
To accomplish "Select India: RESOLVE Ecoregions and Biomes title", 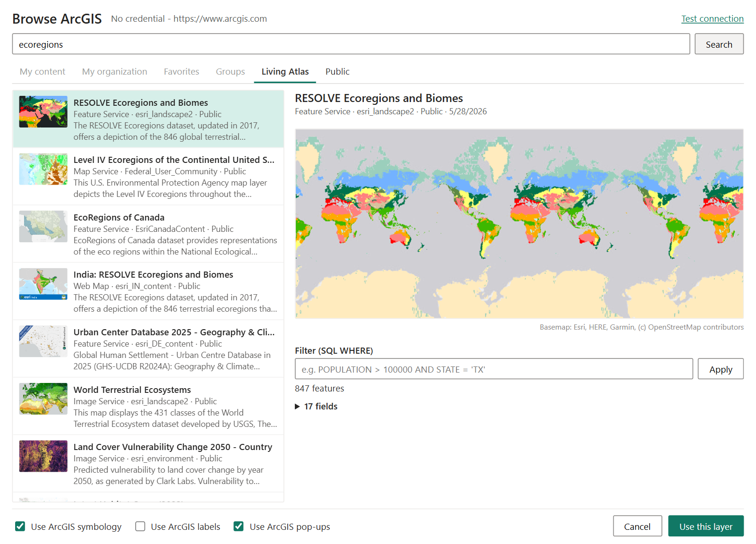I will pyautogui.click(x=153, y=275).
